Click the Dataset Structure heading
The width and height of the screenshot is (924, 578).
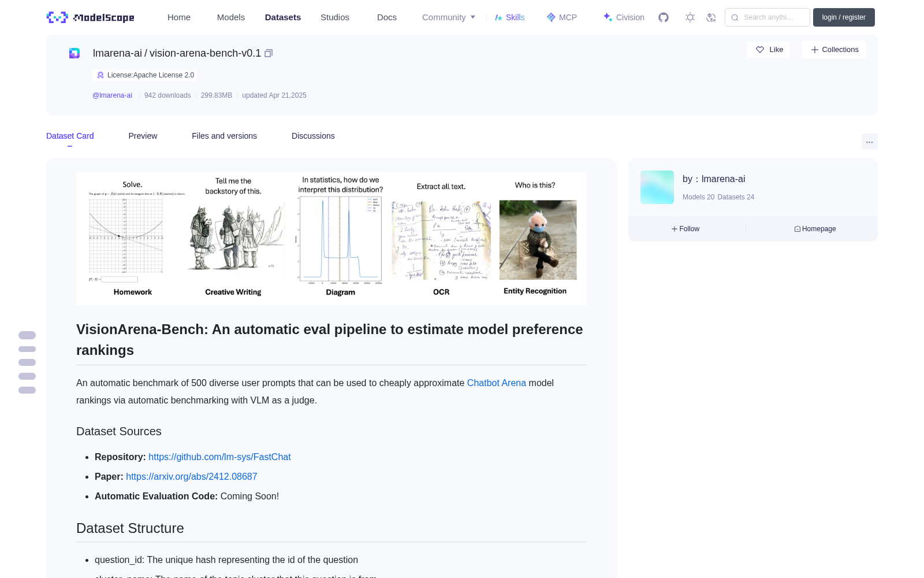[130, 528]
